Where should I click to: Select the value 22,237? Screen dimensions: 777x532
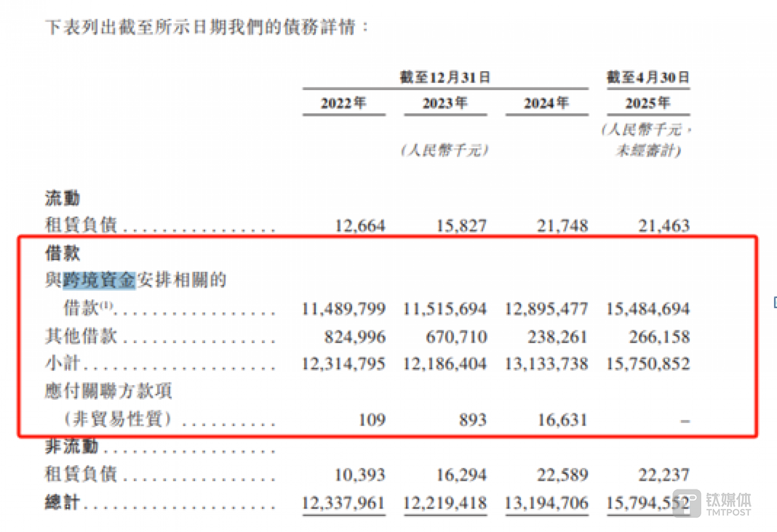pyautogui.click(x=664, y=475)
